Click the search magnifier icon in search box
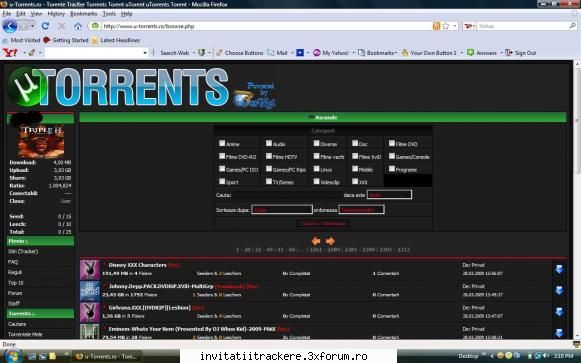This screenshot has height=363, width=581. click(572, 26)
